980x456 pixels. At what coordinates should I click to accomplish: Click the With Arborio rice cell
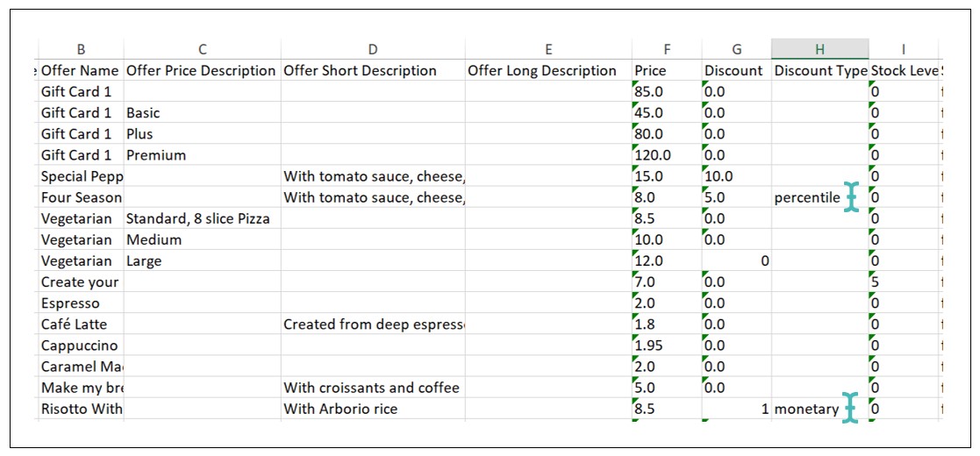tap(372, 409)
